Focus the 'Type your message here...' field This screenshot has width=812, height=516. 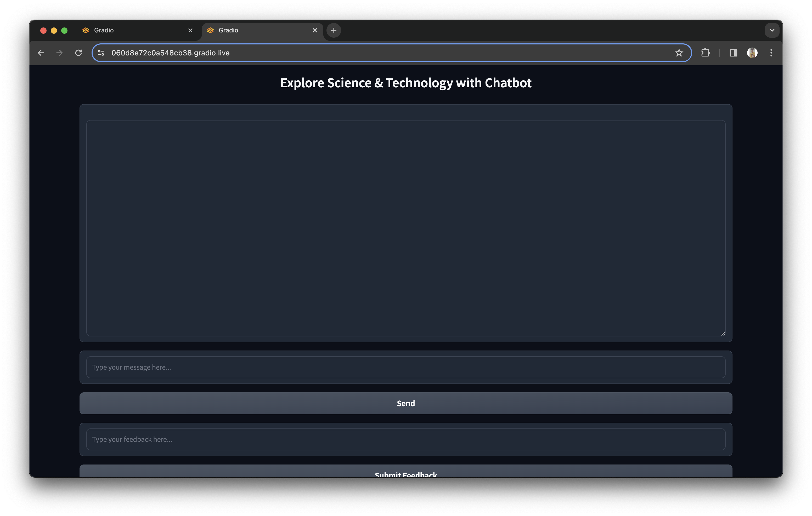406,367
